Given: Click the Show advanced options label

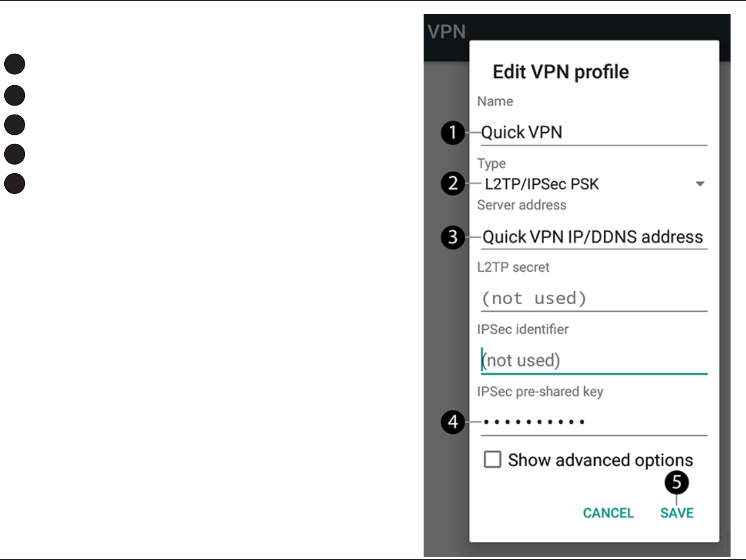Looking at the screenshot, I should [601, 460].
